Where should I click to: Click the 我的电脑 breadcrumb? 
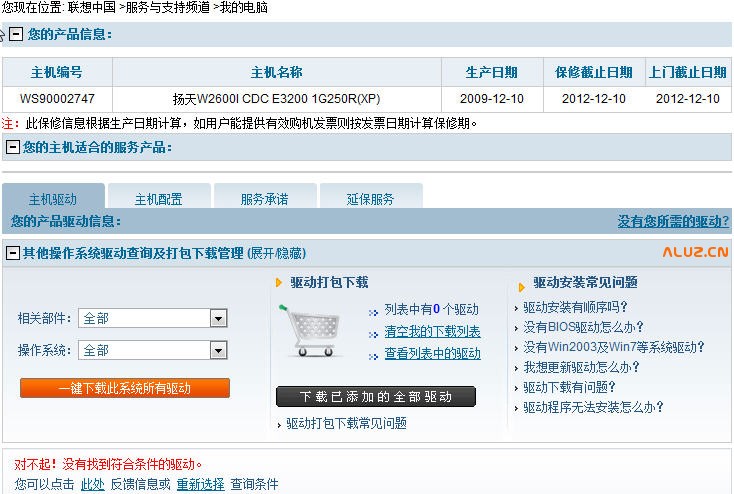pos(243,7)
